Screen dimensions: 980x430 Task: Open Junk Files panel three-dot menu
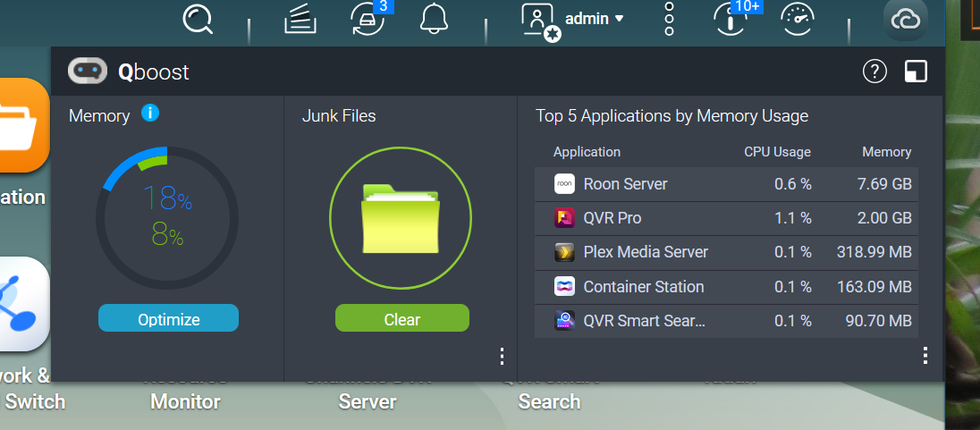click(502, 357)
